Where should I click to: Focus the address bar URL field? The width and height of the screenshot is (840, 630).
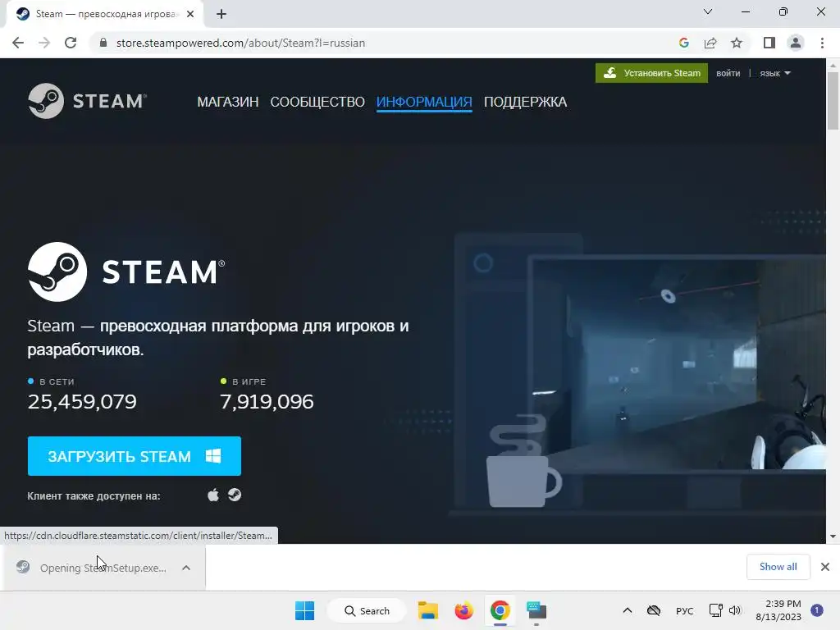pyautogui.click(x=386, y=43)
